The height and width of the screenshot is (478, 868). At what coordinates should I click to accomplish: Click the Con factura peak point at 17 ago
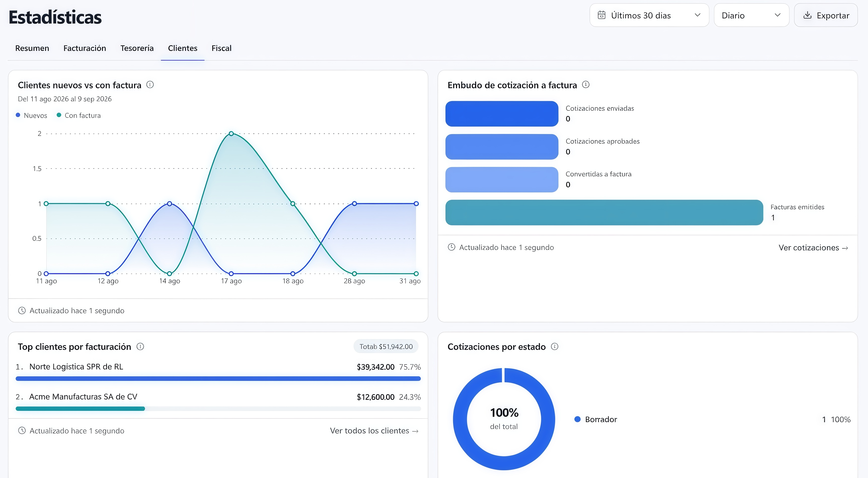coord(231,134)
